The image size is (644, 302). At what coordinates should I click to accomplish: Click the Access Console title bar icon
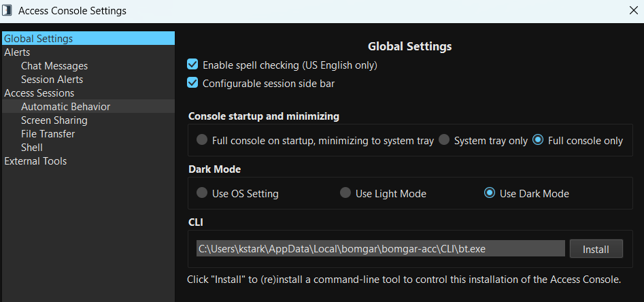point(7,11)
